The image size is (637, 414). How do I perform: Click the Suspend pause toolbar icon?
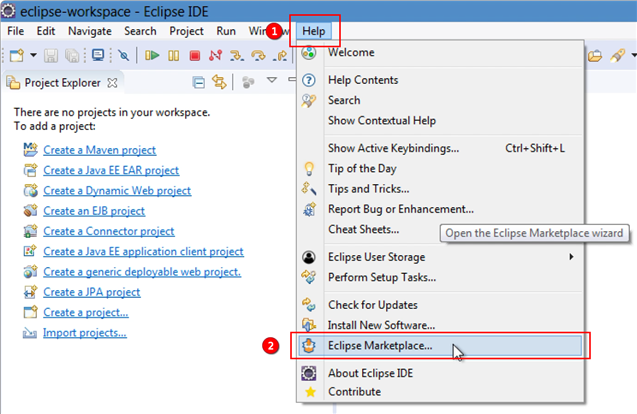173,55
